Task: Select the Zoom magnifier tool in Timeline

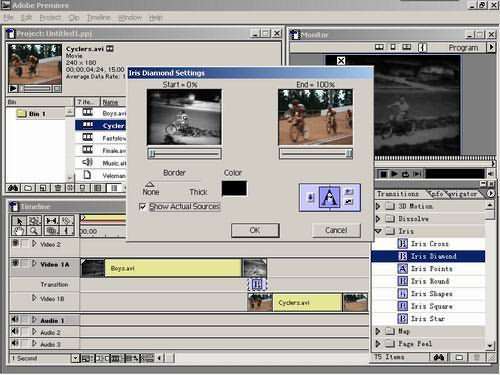Action: click(x=33, y=231)
